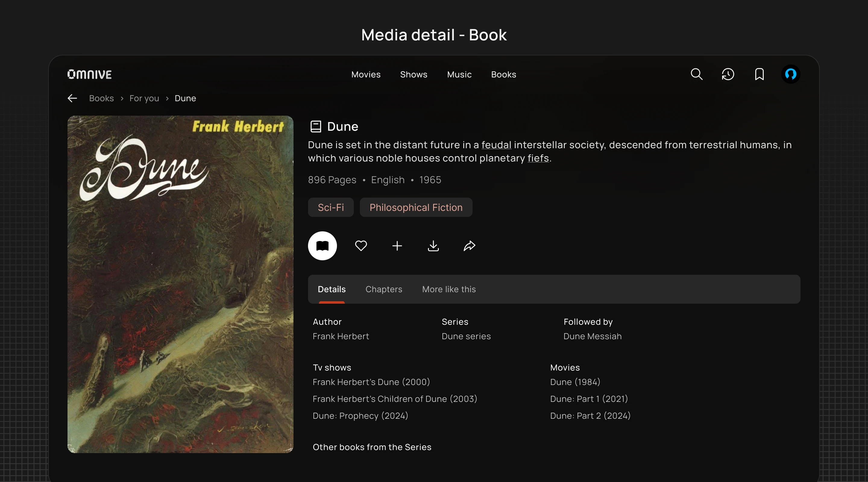Like Dune with the heart icon
This screenshot has width=868, height=482.
[x=361, y=246]
